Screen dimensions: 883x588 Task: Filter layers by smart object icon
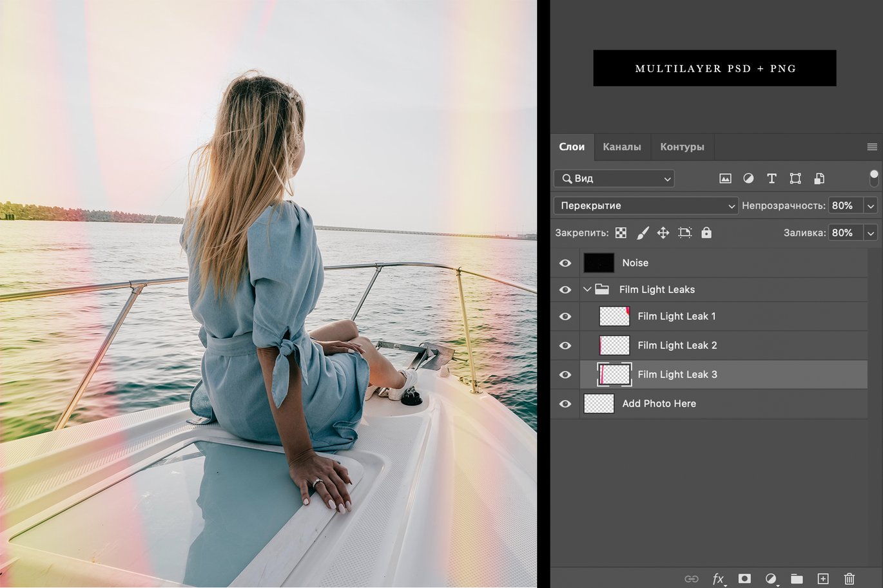click(x=819, y=178)
